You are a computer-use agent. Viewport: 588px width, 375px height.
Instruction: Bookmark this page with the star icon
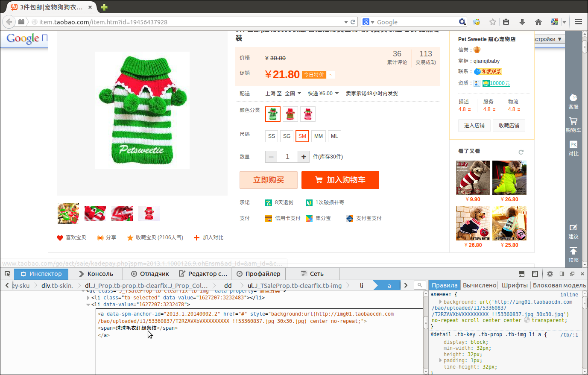click(493, 22)
